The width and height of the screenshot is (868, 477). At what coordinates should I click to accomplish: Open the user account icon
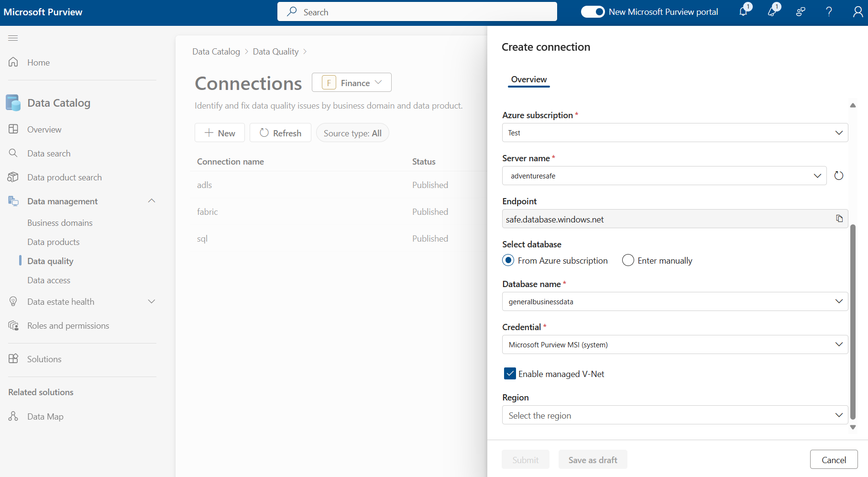(x=858, y=11)
